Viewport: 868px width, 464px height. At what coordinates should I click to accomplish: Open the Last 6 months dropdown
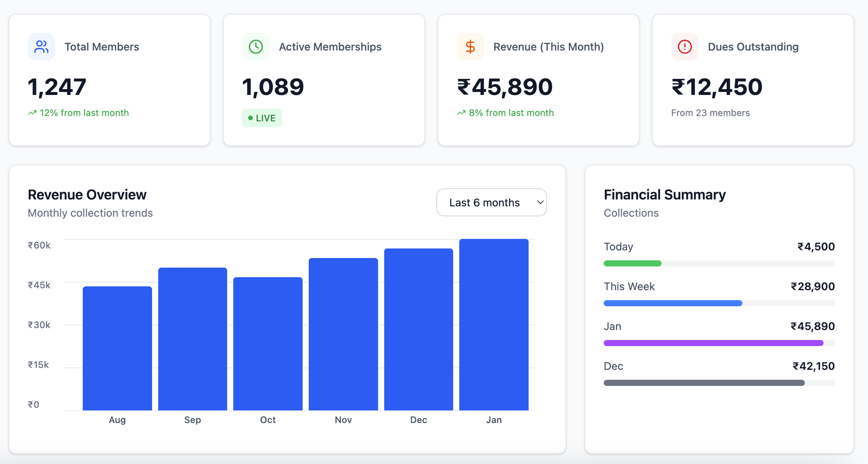point(491,203)
